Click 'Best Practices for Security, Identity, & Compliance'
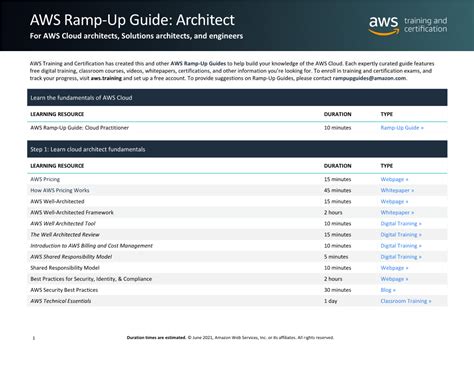 point(91,279)
